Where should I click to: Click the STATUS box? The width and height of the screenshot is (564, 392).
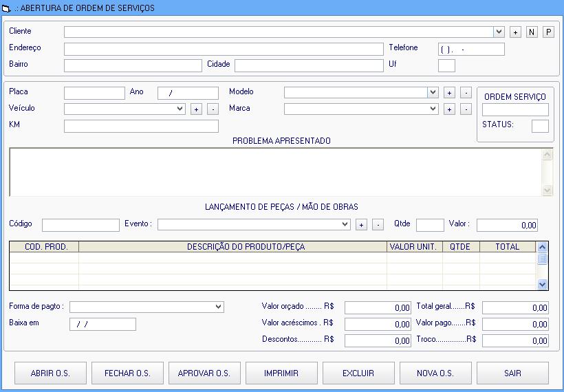click(540, 127)
